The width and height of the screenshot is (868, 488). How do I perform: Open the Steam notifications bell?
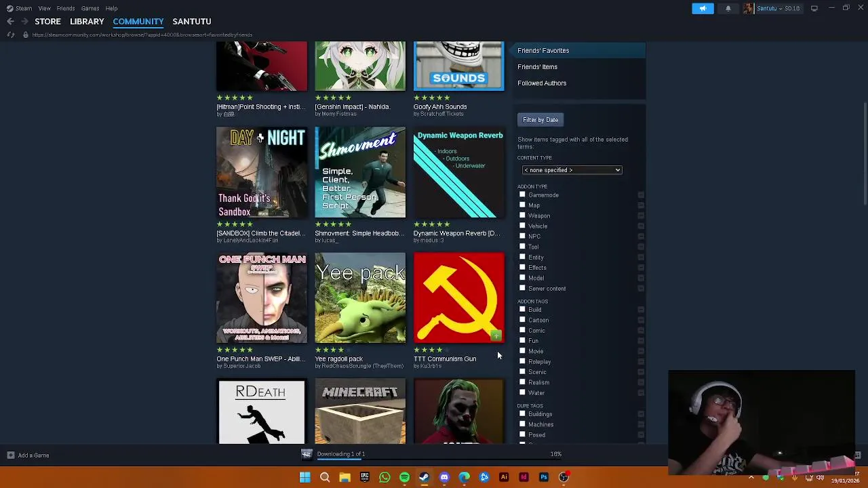[x=728, y=8]
